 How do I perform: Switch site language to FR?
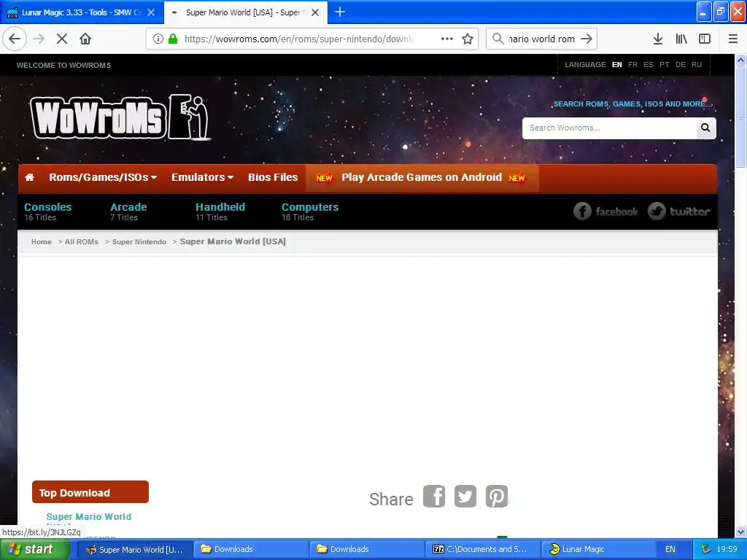632,65
